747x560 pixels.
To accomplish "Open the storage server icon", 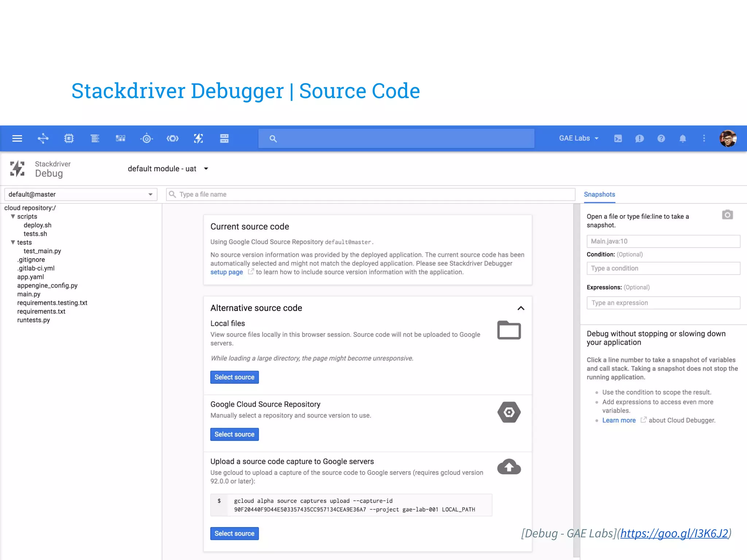I will pyautogui.click(x=224, y=139).
